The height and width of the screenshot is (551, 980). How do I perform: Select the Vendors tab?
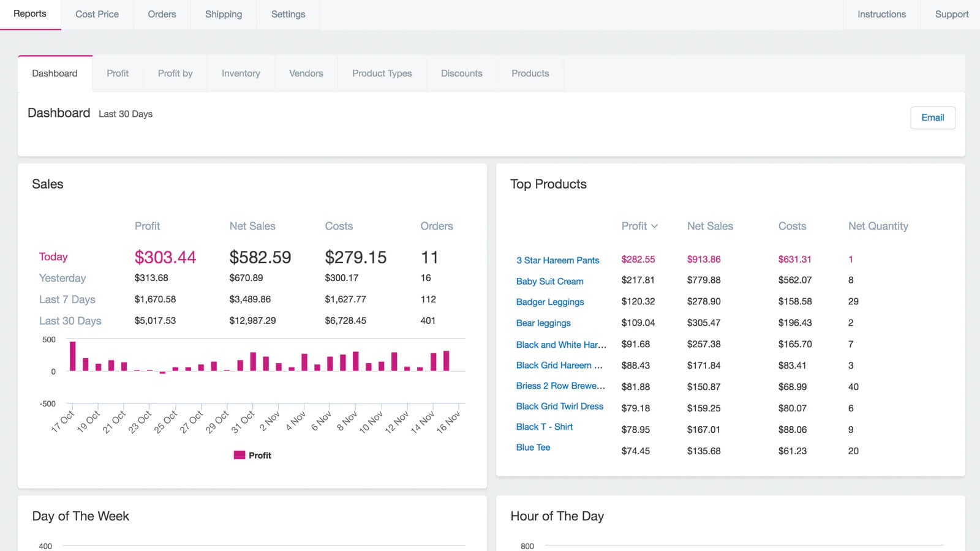pyautogui.click(x=306, y=73)
